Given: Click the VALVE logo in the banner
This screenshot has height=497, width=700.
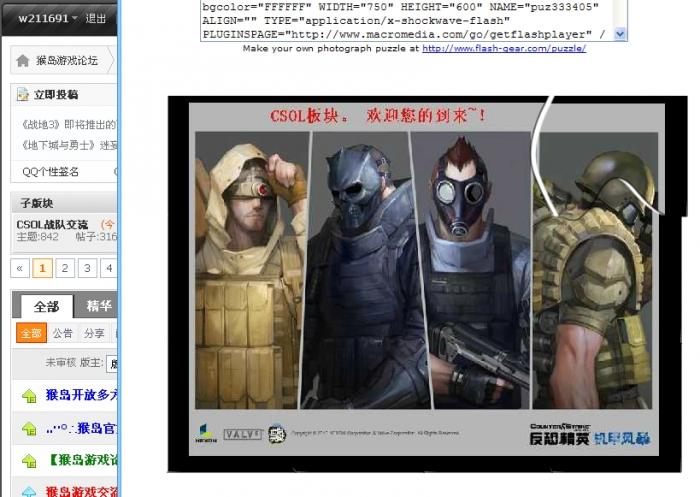Looking at the screenshot, I should tap(242, 434).
